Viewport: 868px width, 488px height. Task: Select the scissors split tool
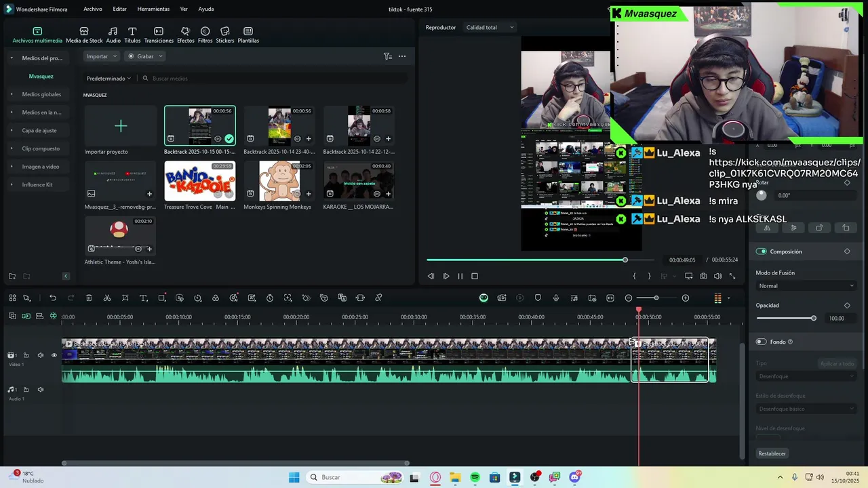[107, 298]
